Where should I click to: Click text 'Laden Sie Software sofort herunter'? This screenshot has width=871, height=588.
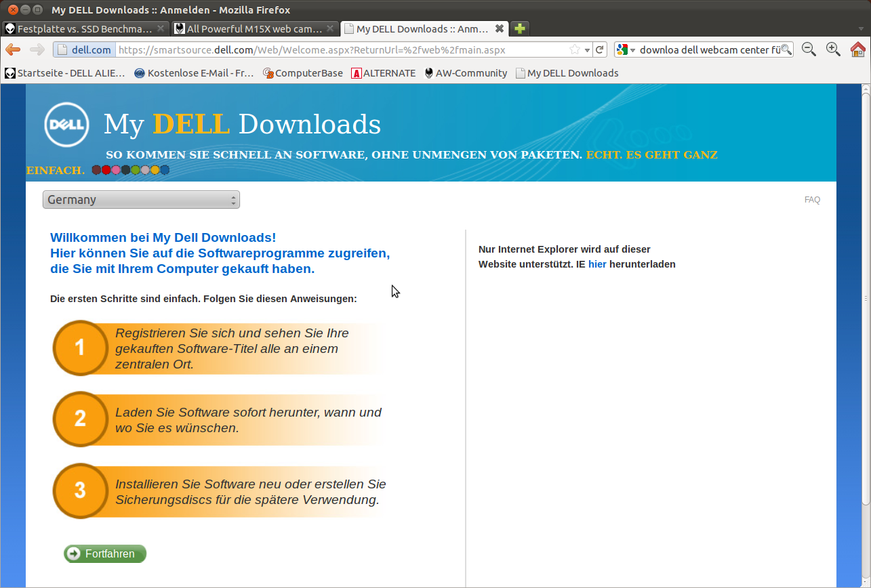tap(218, 412)
